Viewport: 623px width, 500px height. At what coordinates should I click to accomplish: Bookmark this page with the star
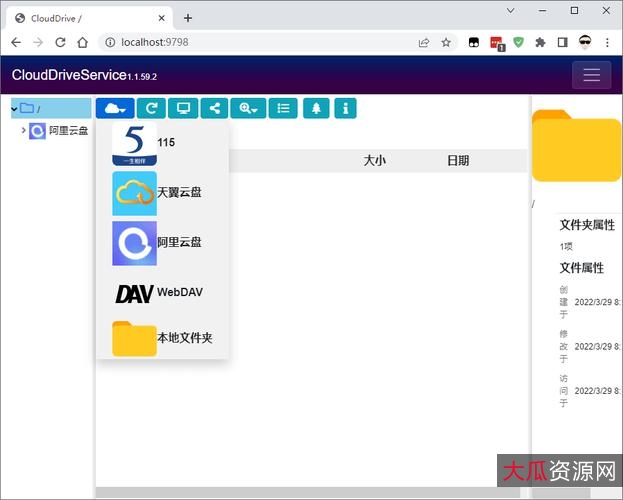446,42
